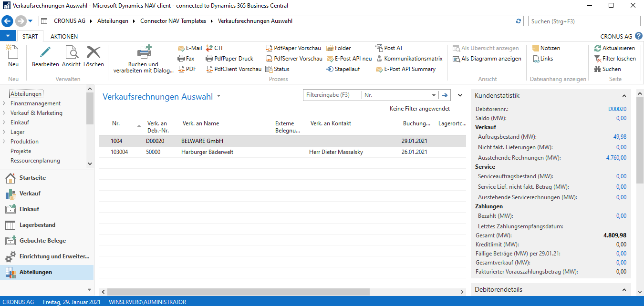Refresh the page with Aktualisieren
644x306 pixels.
click(615, 48)
